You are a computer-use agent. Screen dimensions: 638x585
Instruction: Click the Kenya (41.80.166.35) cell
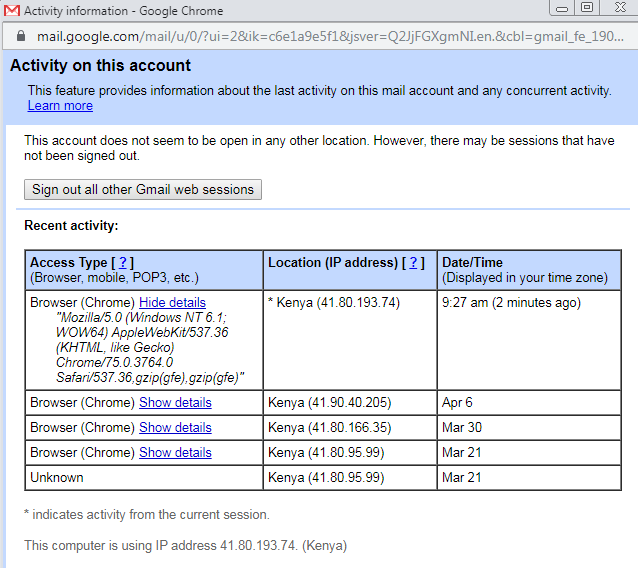(350, 428)
